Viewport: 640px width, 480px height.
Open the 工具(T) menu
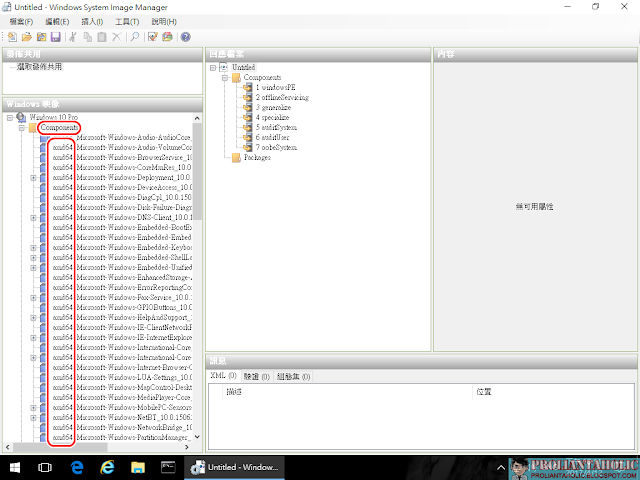(127, 22)
